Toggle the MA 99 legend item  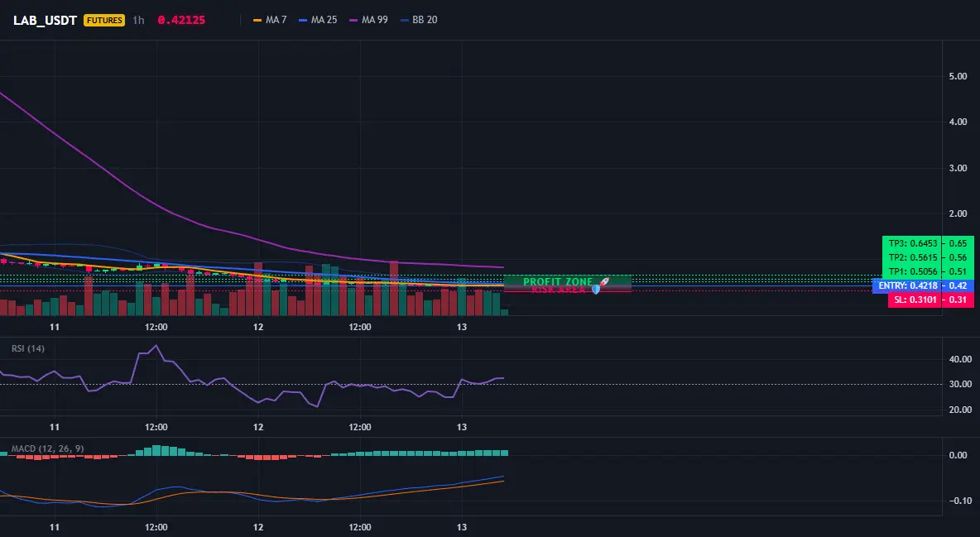tap(369, 20)
